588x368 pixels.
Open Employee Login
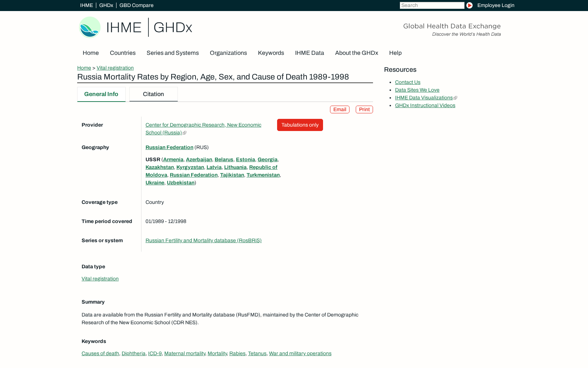tap(496, 5)
